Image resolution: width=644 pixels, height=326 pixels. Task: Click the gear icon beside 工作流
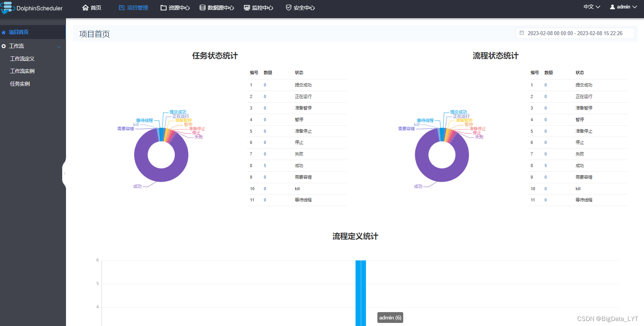coord(4,46)
